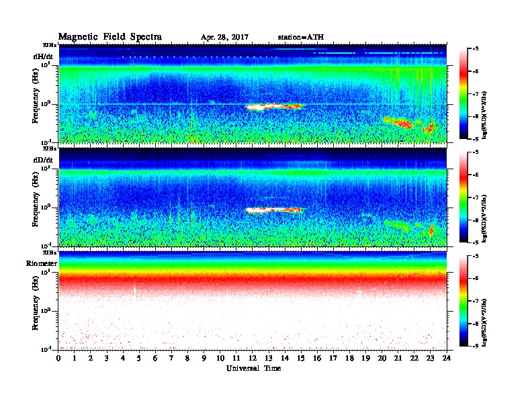The height and width of the screenshot is (411, 532).
Task: Click the hour tick label "7" on time axis
Action: pos(171,358)
